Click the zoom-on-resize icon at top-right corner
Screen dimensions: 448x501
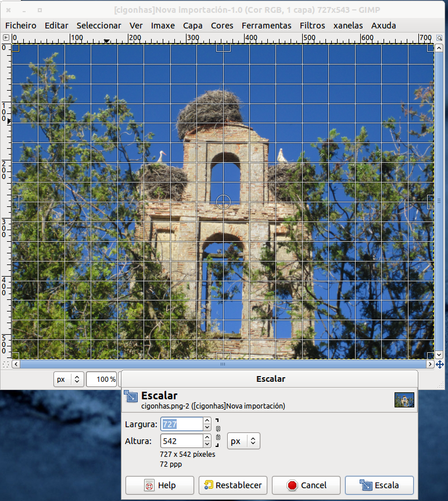[440, 38]
